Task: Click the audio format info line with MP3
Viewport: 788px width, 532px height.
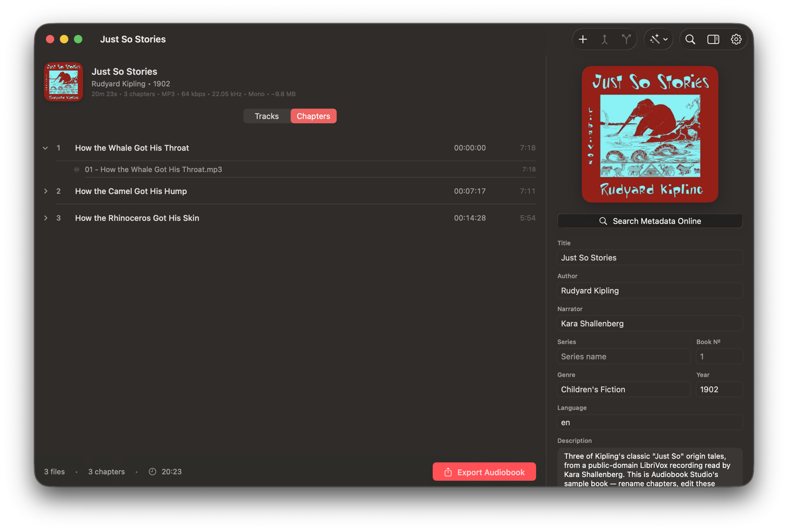Action: (x=193, y=94)
